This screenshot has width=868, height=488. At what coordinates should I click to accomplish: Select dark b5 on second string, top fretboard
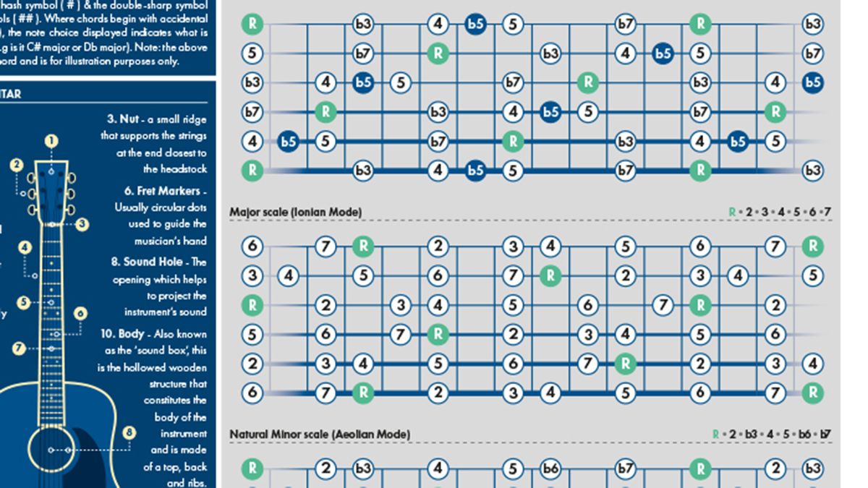point(663,53)
